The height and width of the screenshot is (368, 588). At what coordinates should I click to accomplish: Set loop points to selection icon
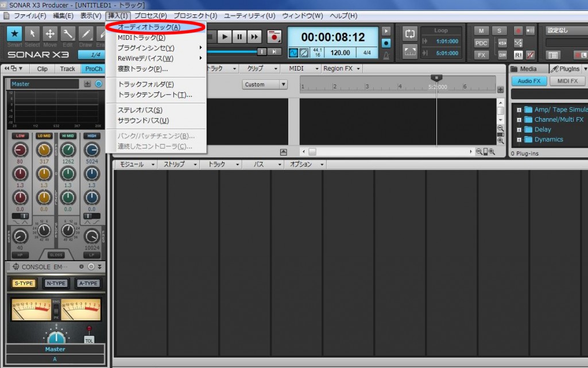point(410,51)
